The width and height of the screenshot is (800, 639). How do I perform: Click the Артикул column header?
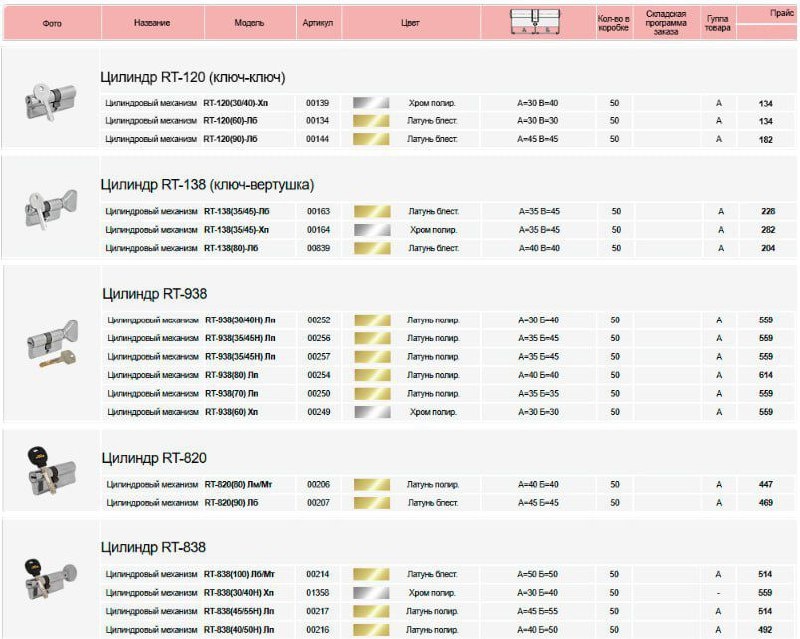[318, 23]
